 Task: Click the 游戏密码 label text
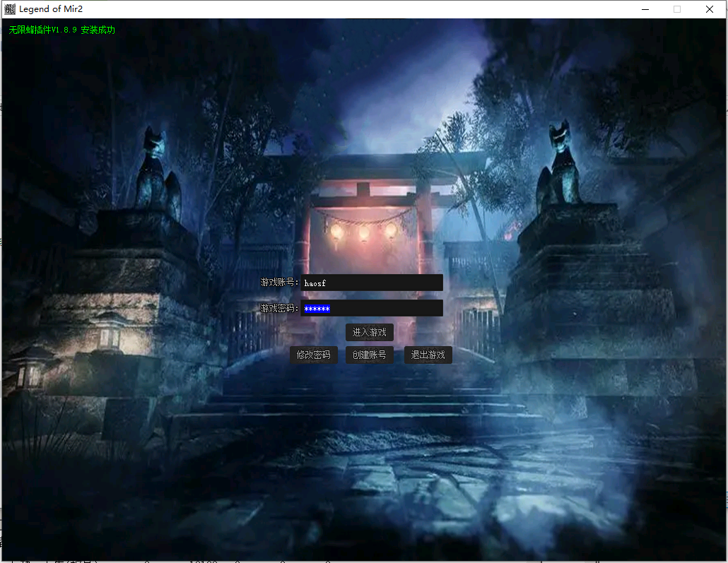(279, 309)
